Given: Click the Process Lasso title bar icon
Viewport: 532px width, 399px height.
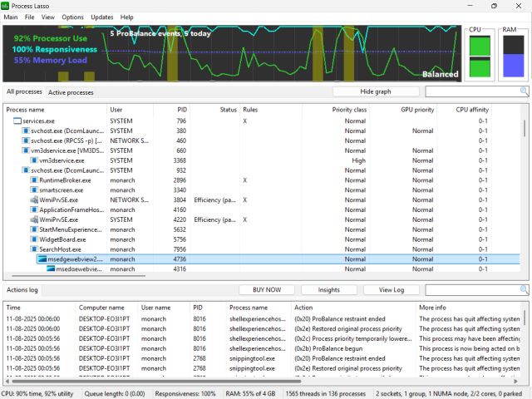Looking at the screenshot, I should 5,6.
